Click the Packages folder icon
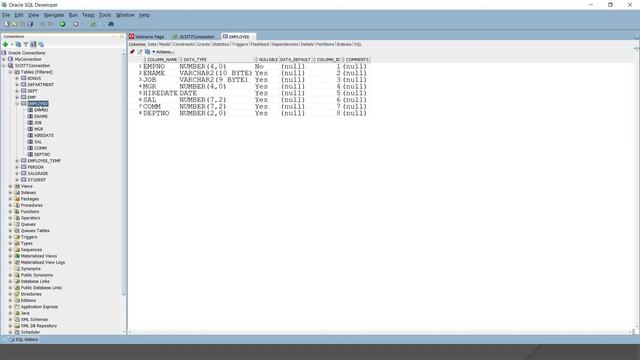The height and width of the screenshot is (360, 640). [17, 199]
